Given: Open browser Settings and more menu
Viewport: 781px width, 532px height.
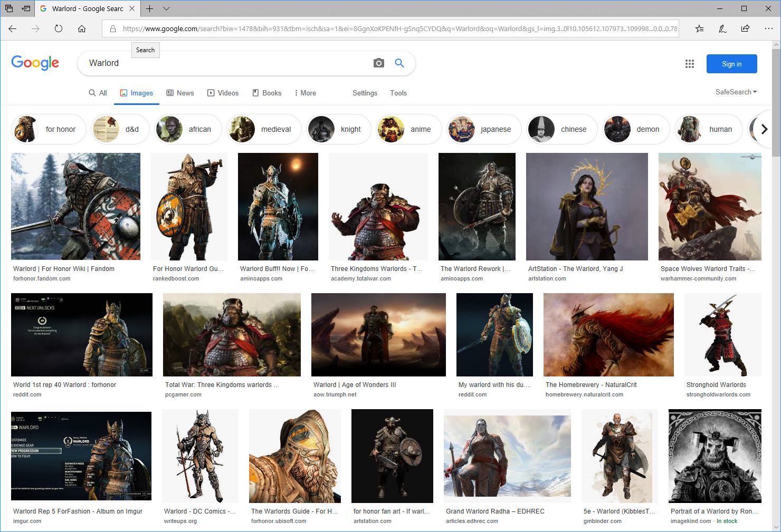Looking at the screenshot, I should coord(768,29).
